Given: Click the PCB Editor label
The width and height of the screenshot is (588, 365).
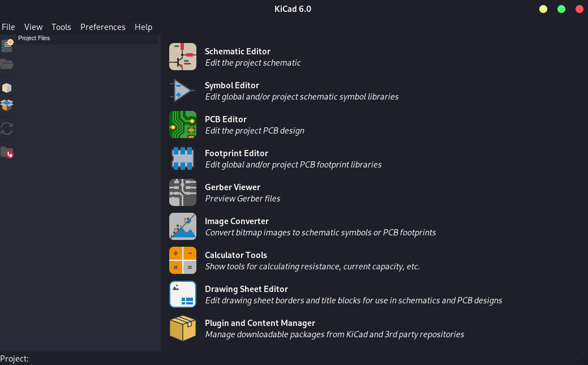Looking at the screenshot, I should tap(226, 119).
